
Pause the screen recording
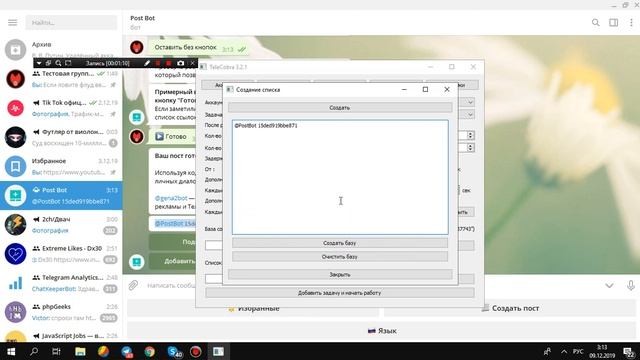158,63
